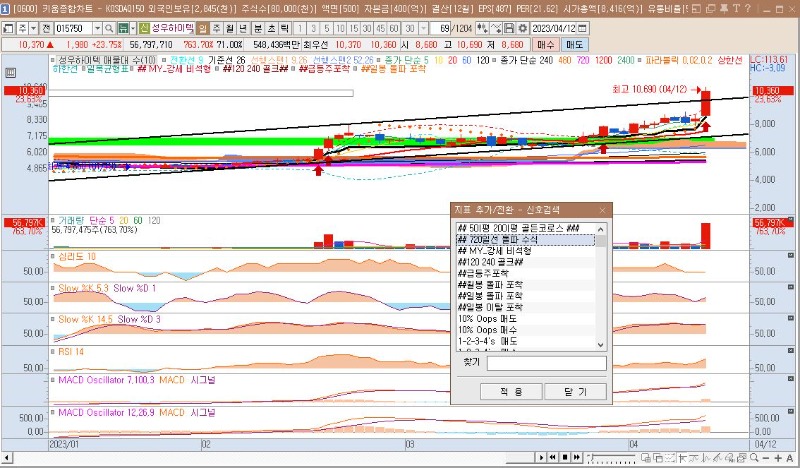Click the small panel icon left of the chart
800x468 pixels.
tap(12, 73)
